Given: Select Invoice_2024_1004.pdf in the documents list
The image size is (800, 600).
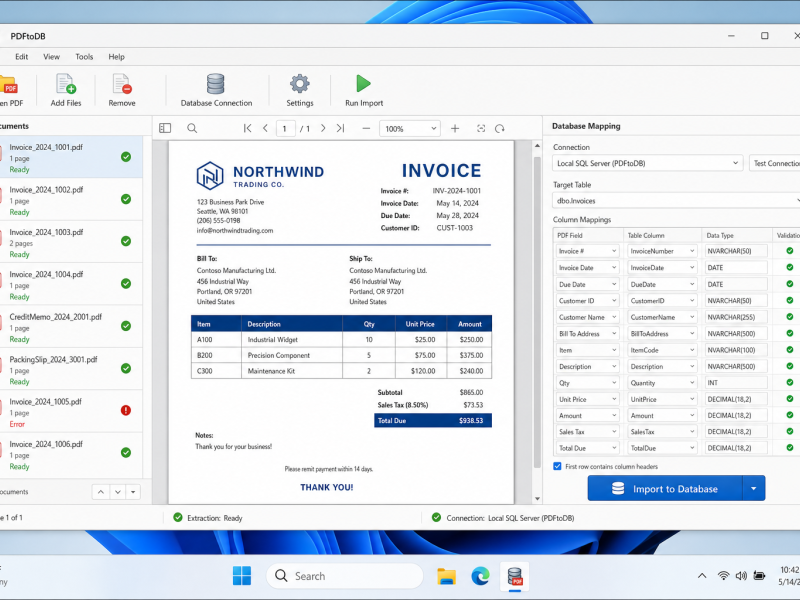Looking at the screenshot, I should tap(71, 285).
